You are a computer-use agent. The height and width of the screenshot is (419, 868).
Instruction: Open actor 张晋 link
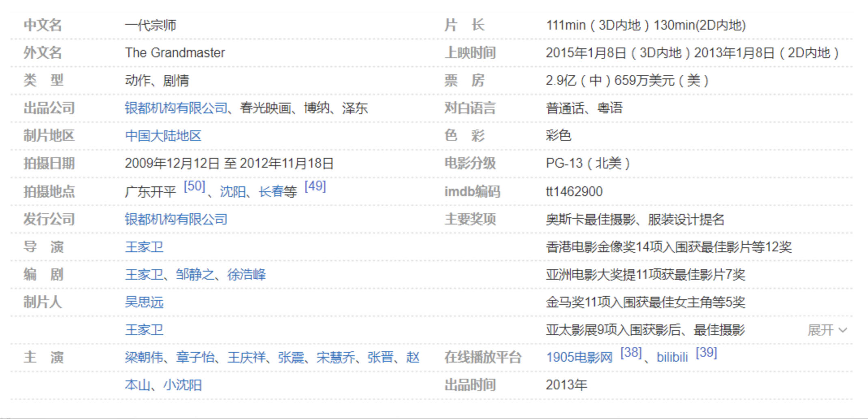[380, 357]
